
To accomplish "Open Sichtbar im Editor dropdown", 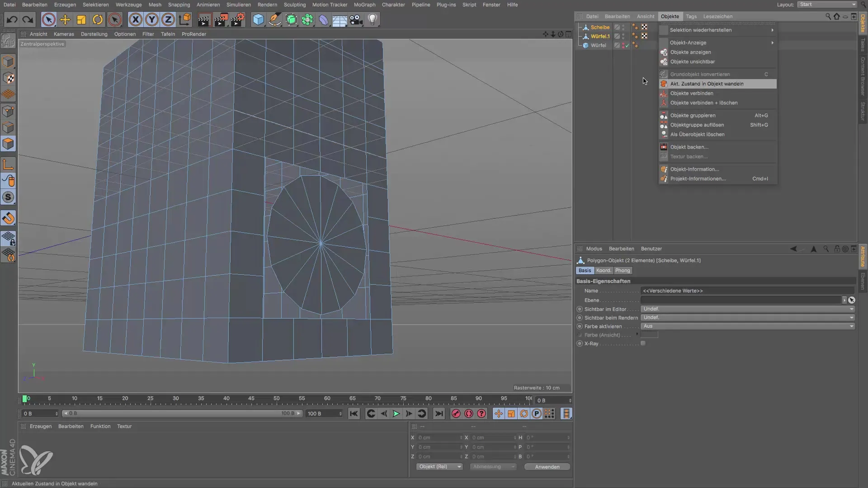I will click(747, 309).
